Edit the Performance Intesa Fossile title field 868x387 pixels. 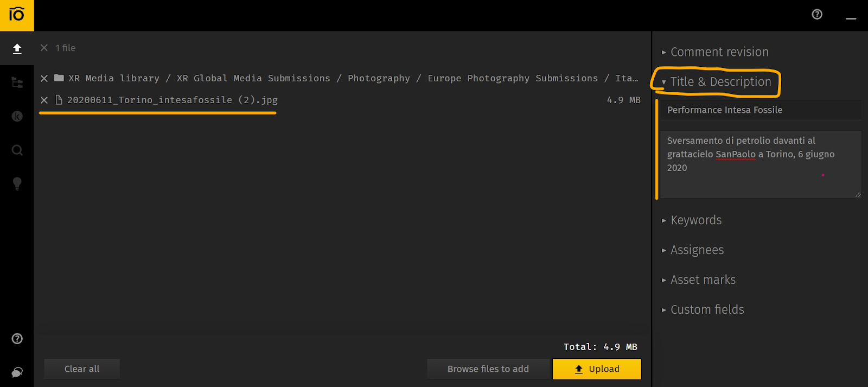coord(759,110)
